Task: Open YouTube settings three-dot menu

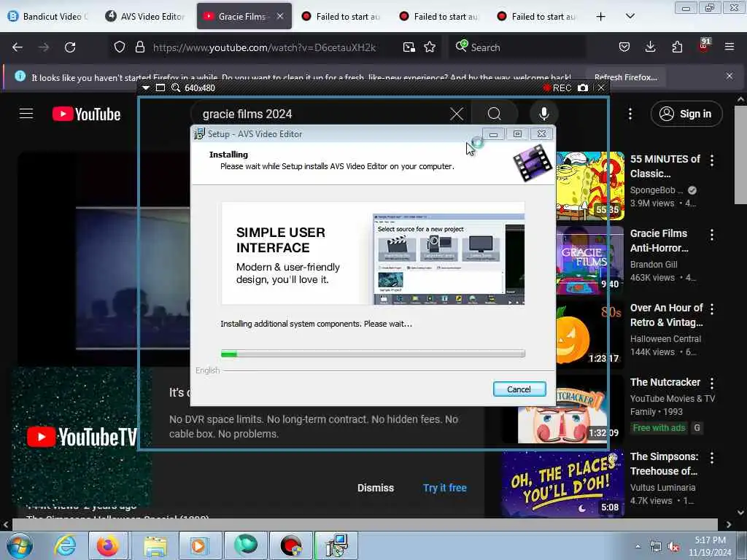Action: point(630,114)
